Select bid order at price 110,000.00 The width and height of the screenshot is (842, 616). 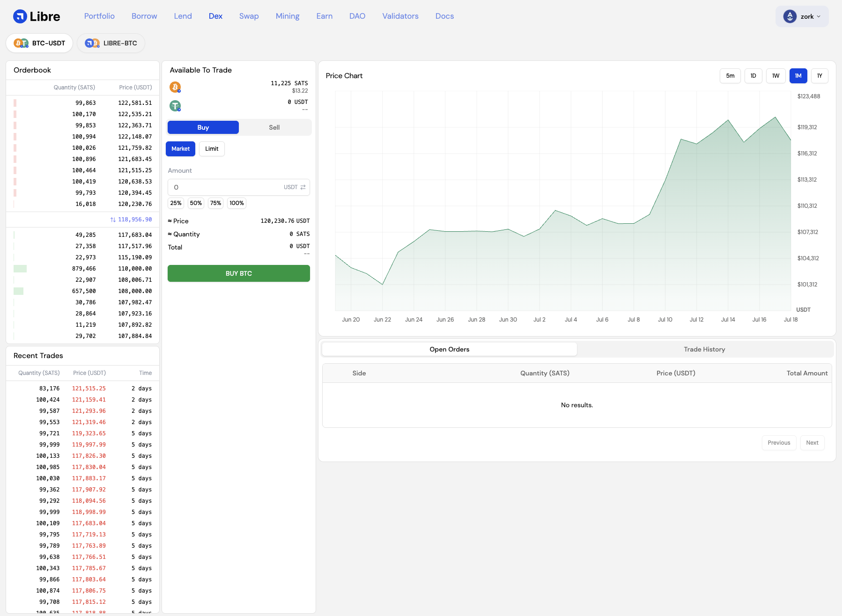pyautogui.click(x=83, y=269)
